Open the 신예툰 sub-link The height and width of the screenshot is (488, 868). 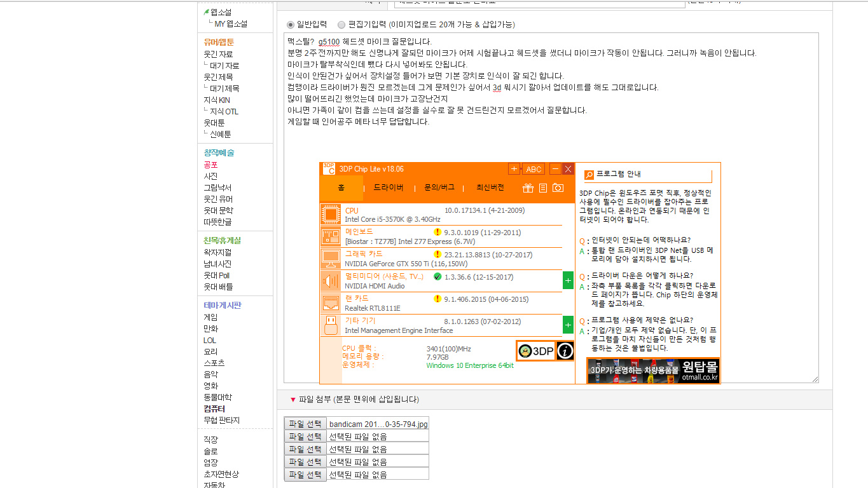click(220, 135)
